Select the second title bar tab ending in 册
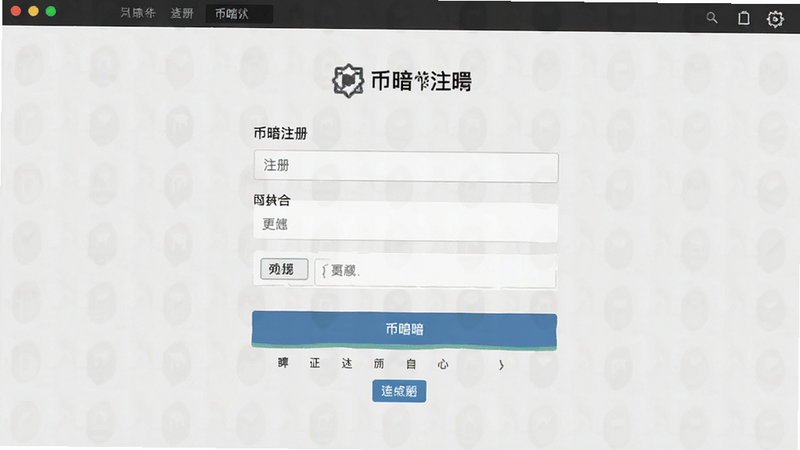 (x=182, y=13)
